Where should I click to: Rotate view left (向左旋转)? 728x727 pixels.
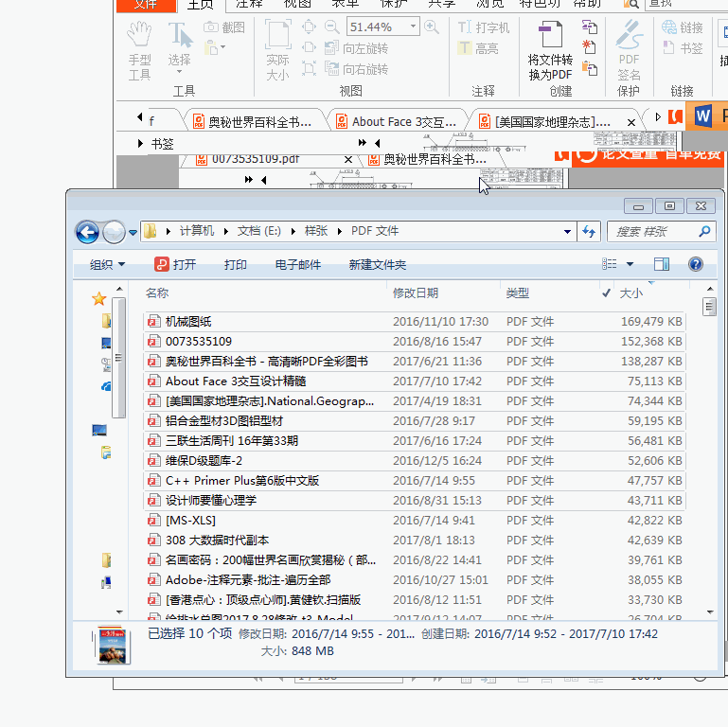pyautogui.click(x=356, y=48)
